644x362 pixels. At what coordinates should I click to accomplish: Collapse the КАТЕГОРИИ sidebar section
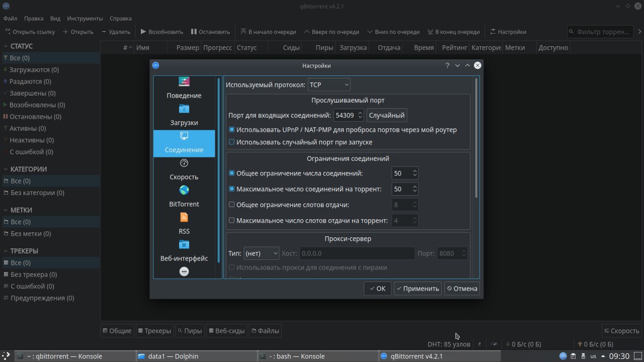[x=6, y=169]
